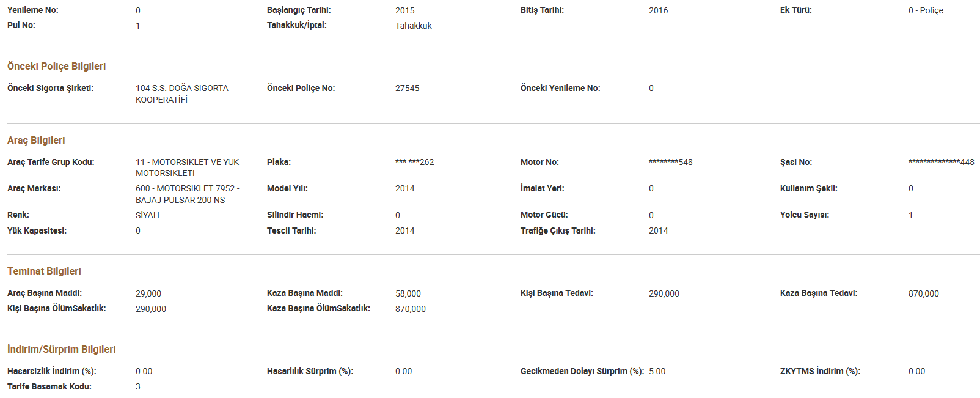
Task: Click the vehicle brand value BAJAJ PULSAR 200 NS
Action: pyautogui.click(x=187, y=194)
